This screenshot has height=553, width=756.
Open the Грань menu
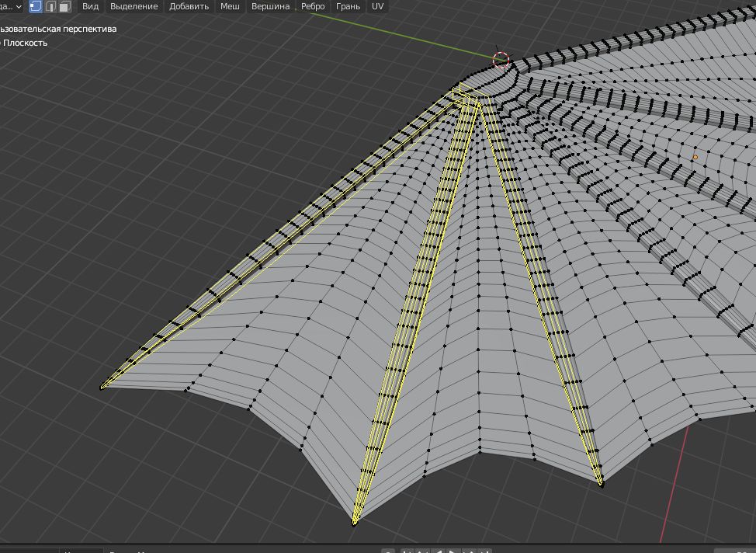pyautogui.click(x=348, y=6)
